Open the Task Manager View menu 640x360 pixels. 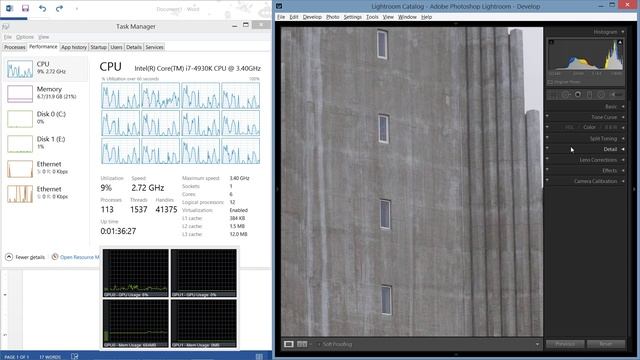tap(44, 37)
